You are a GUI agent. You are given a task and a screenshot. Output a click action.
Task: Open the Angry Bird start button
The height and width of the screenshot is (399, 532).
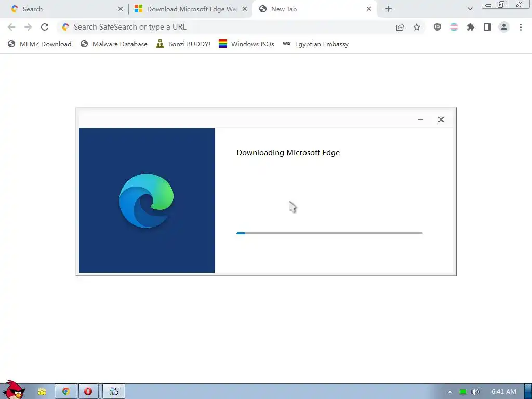pos(14,390)
